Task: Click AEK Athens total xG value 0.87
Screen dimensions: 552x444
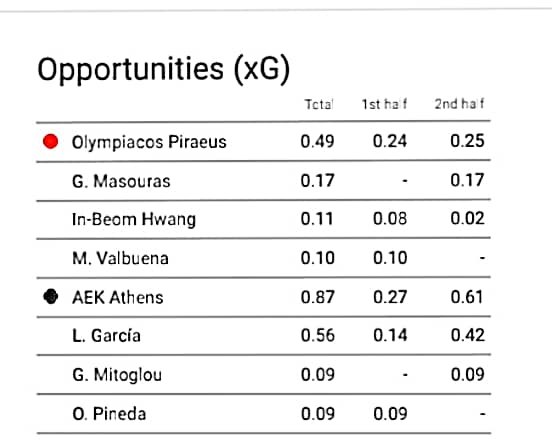Action: (318, 297)
